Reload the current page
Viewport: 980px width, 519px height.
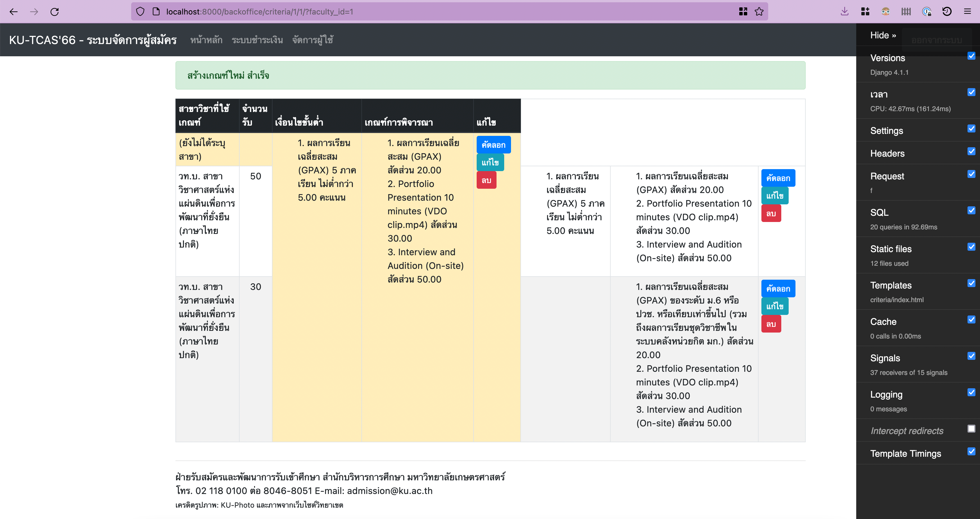[x=55, y=12]
